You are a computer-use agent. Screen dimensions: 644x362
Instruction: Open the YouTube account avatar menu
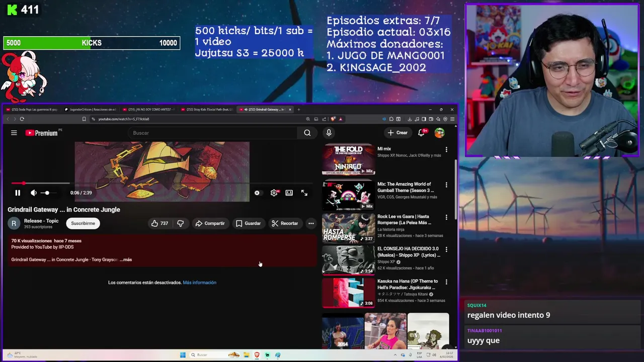439,133
